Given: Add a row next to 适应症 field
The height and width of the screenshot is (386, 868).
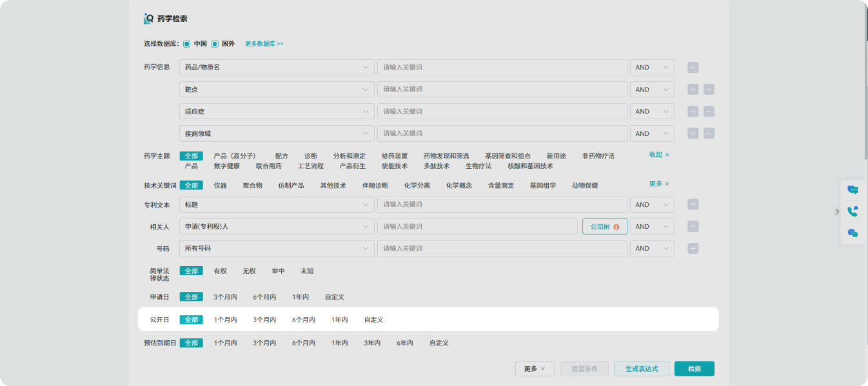Looking at the screenshot, I should 693,111.
